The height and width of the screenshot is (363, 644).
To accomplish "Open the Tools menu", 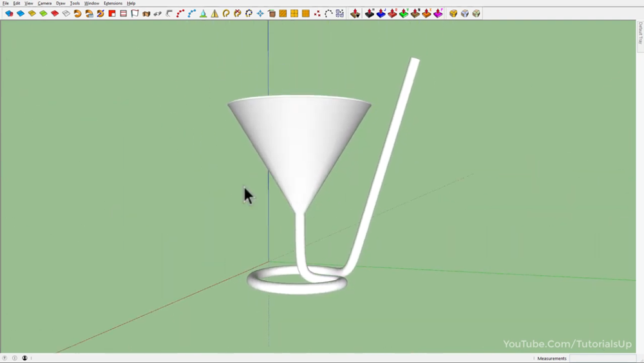I will click(75, 3).
